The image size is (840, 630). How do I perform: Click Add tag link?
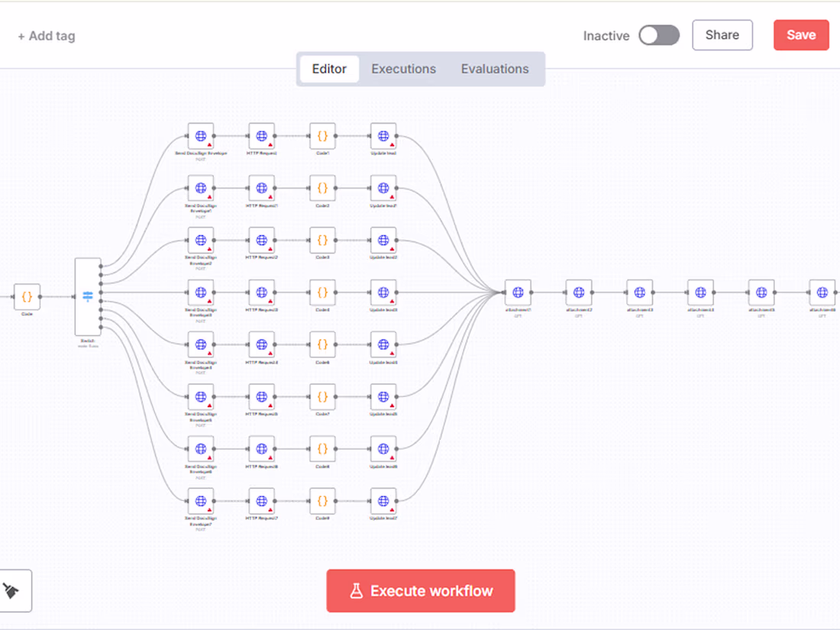47,36
